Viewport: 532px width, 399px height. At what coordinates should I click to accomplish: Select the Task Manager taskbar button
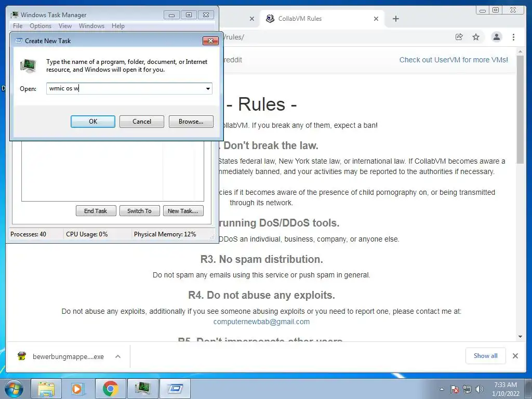142,389
